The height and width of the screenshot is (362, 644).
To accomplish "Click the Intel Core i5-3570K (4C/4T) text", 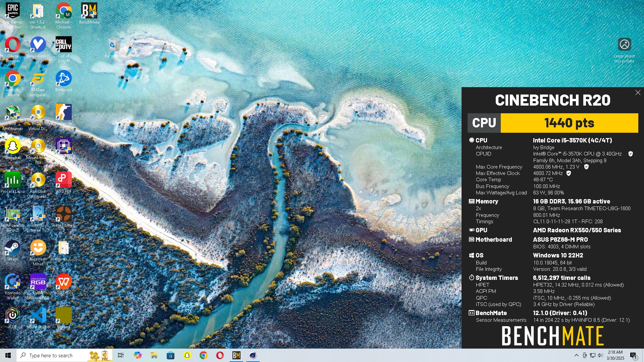I will click(573, 140).
